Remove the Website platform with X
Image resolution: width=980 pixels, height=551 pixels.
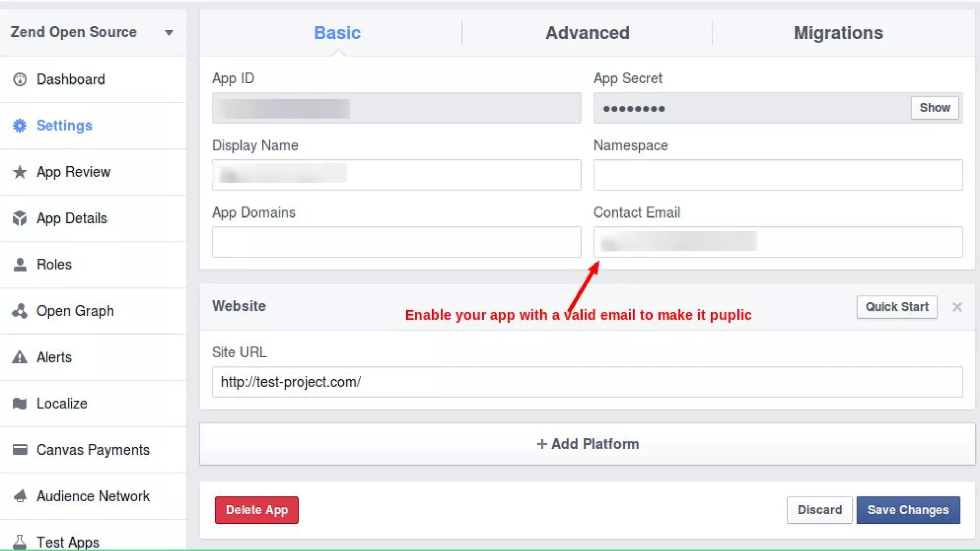[x=957, y=307]
